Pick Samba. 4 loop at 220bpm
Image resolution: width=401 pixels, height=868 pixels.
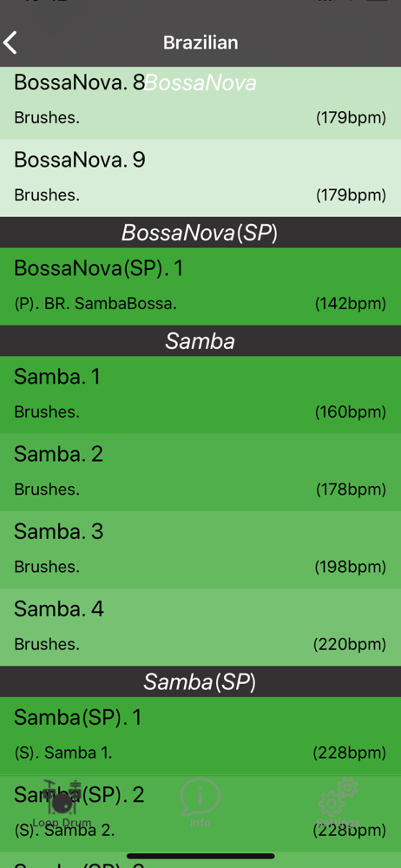click(x=200, y=628)
